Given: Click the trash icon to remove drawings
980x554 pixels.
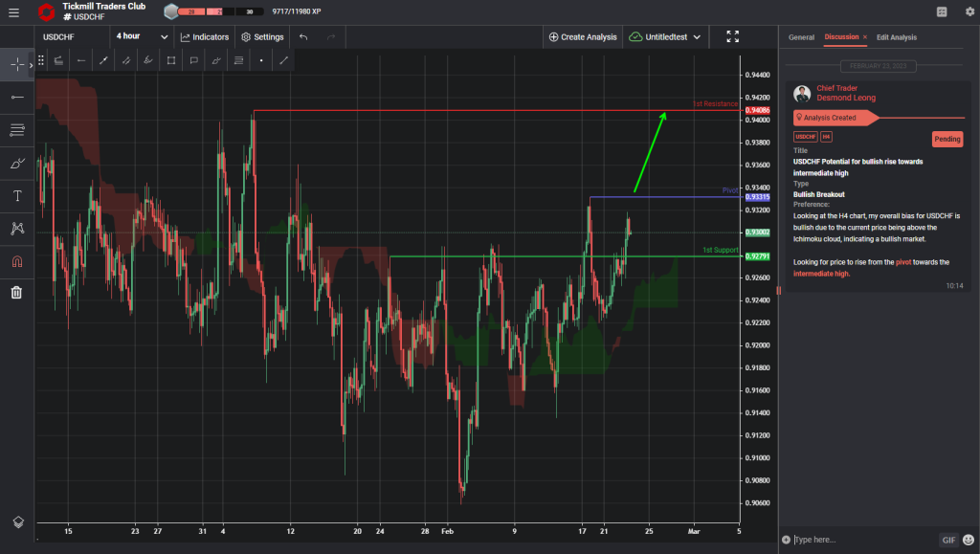Looking at the screenshot, I should pyautogui.click(x=16, y=292).
